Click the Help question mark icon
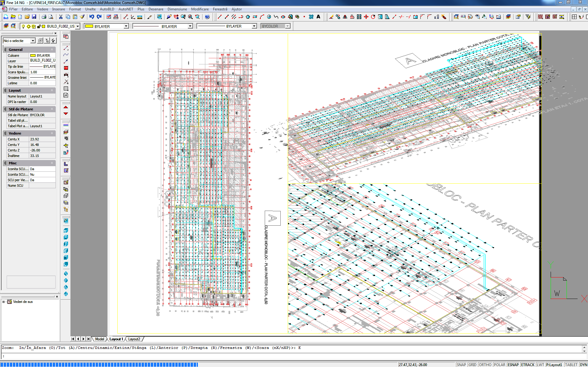 (x=207, y=17)
